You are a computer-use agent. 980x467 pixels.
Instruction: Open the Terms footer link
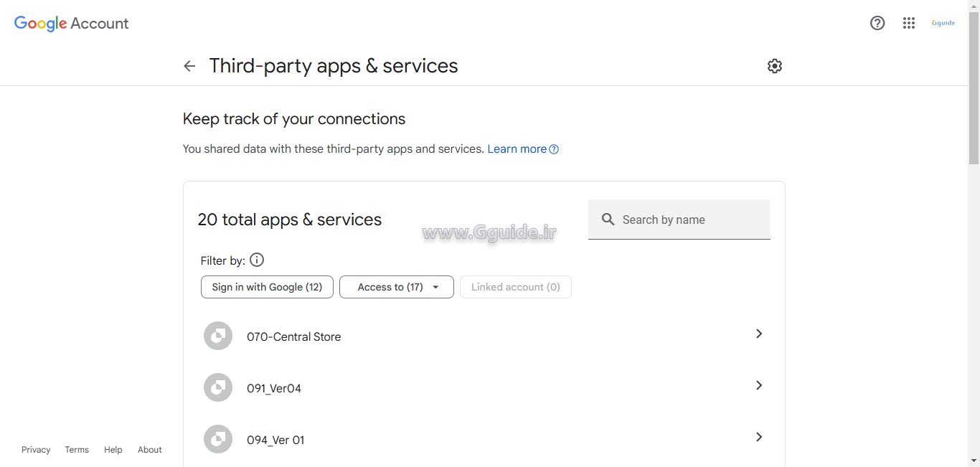(x=77, y=450)
